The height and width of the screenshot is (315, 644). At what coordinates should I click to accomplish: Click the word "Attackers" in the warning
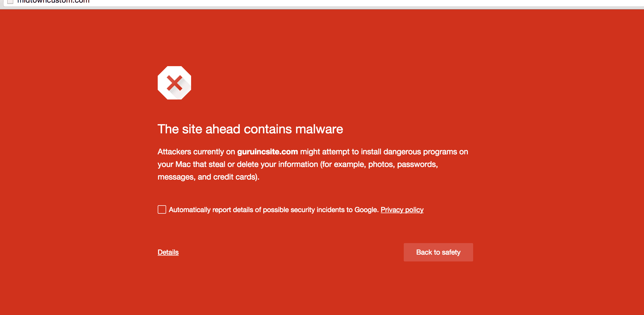point(174,152)
